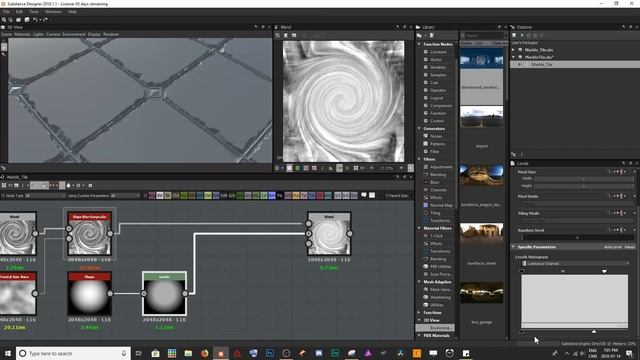Open the Edit menu
The width and height of the screenshot is (640, 360).
click(19, 12)
